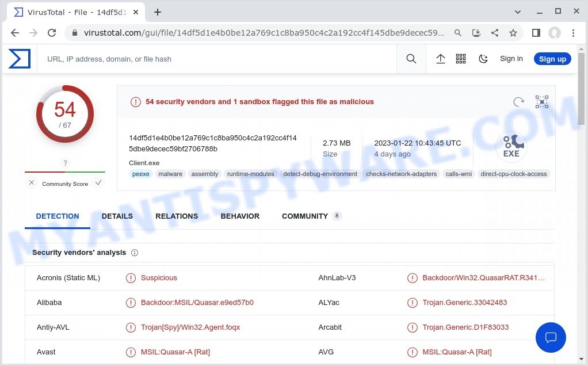This screenshot has width=588, height=366.
Task: Click the alert icon in the Acronis row
Action: pos(131,278)
